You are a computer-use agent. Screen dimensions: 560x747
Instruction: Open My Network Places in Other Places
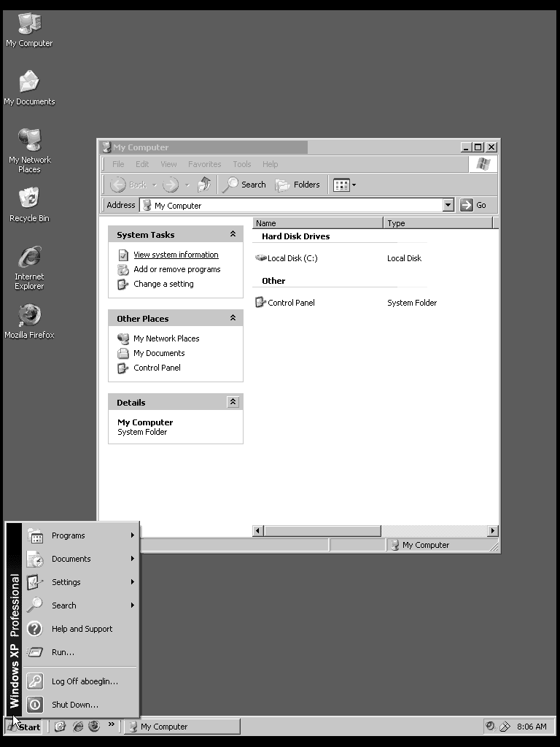click(x=166, y=338)
